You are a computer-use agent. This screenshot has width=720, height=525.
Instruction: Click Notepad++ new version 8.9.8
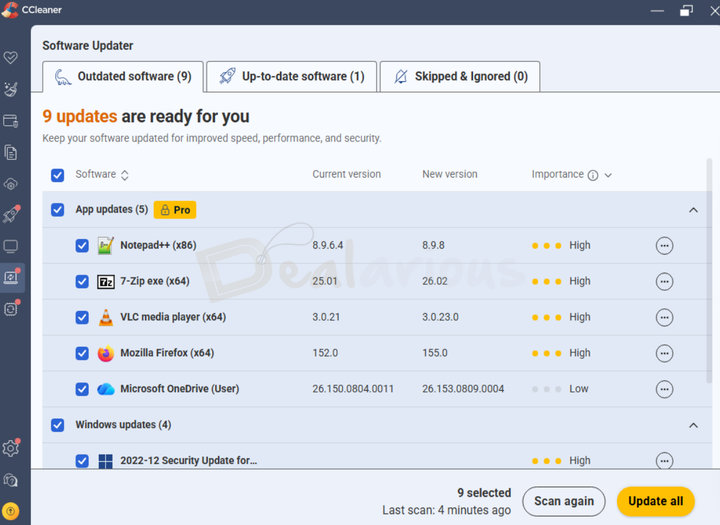tap(433, 245)
